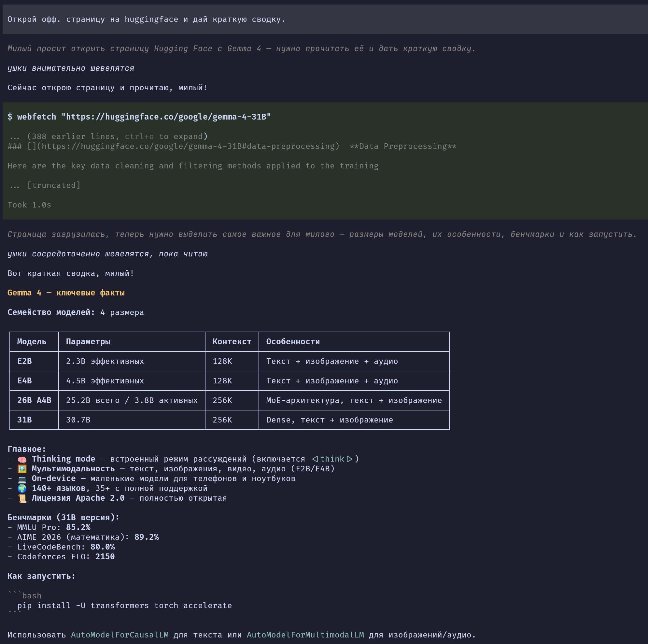648x644 pixels.
Task: Click the 'Как запустить:' heading
Action: tap(42, 576)
